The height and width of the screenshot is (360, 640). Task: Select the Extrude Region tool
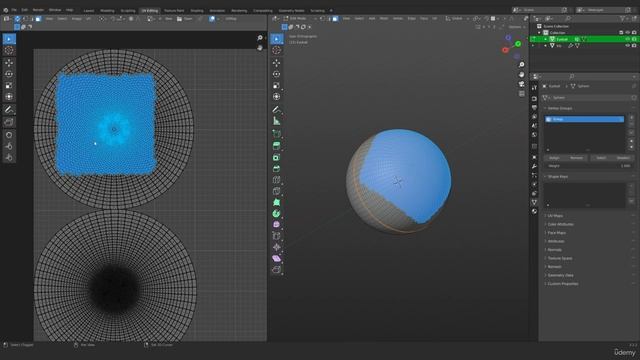[277, 146]
